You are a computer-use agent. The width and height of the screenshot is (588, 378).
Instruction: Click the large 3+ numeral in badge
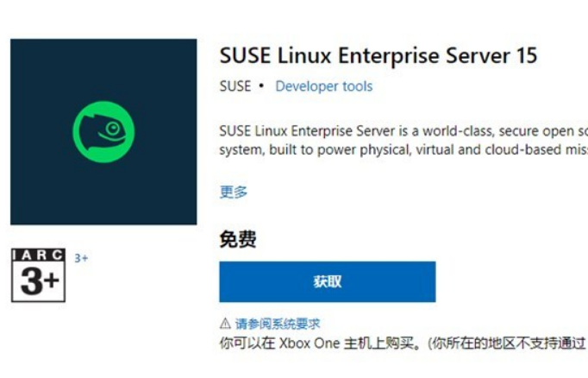(40, 281)
